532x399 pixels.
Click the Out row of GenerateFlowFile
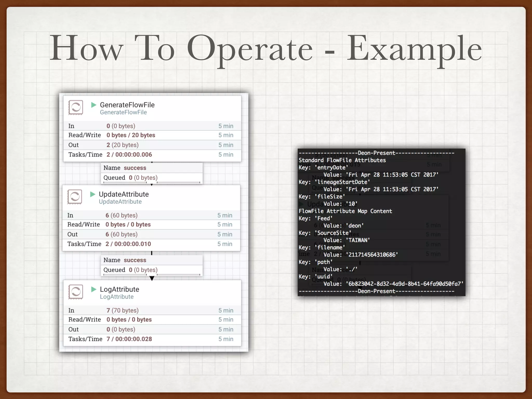(x=152, y=145)
